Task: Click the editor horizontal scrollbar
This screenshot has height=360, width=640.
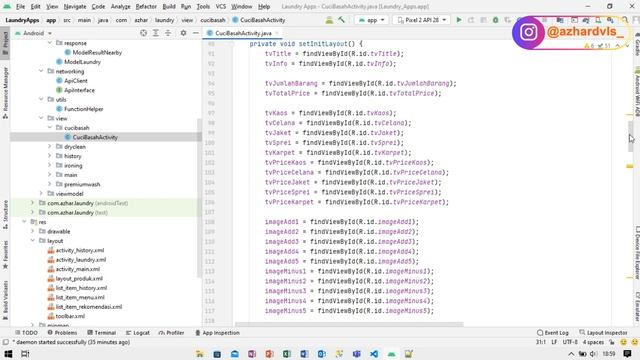Action: pos(349,324)
